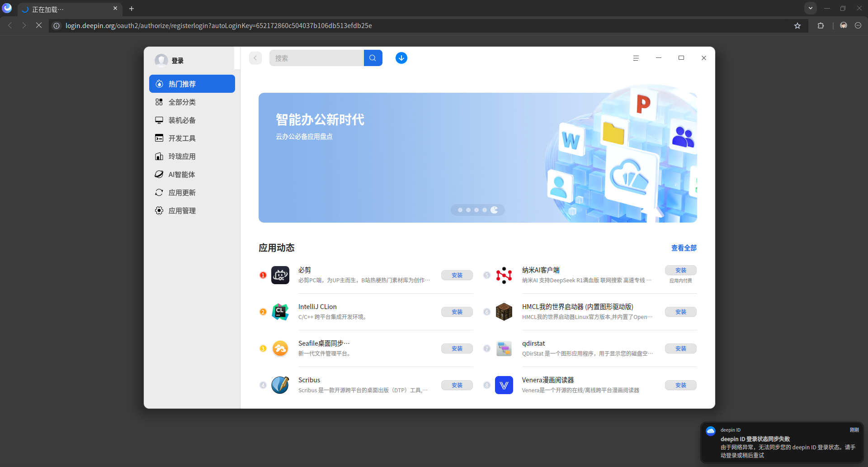Viewport: 868px width, 467px height.
Task: Click the user avatar icon next to 登录
Action: point(161,60)
